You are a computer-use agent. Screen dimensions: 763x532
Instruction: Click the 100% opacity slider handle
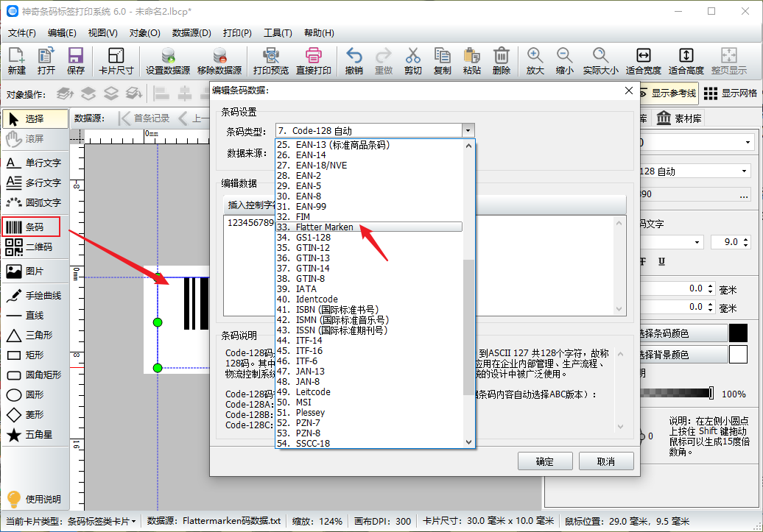pyautogui.click(x=711, y=393)
